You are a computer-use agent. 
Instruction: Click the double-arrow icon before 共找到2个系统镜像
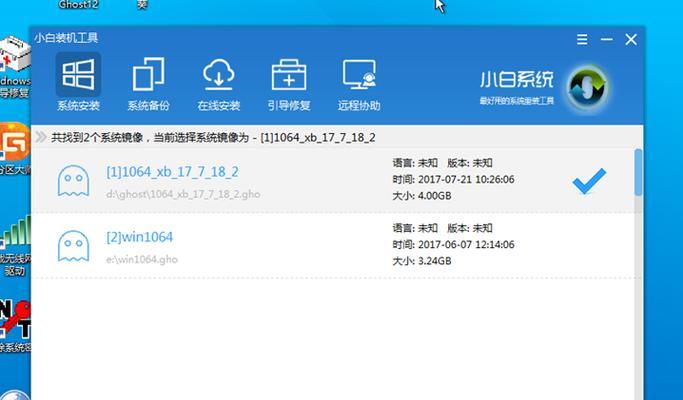pos(41,137)
